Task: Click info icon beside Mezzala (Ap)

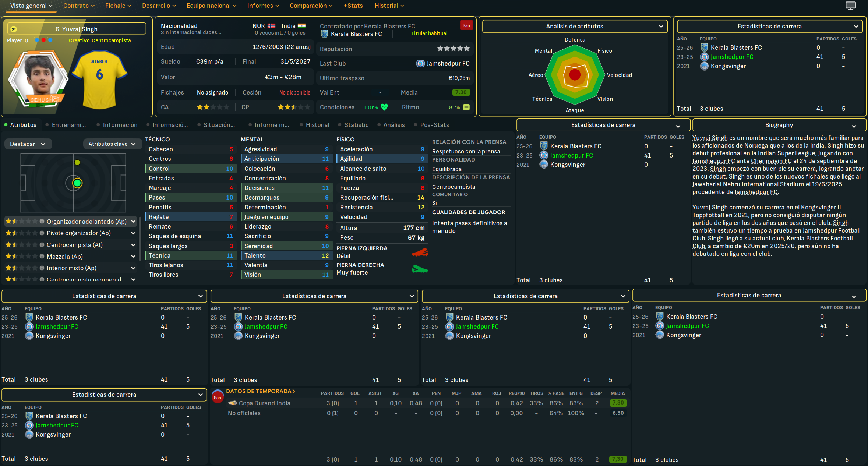Action: coord(42,257)
